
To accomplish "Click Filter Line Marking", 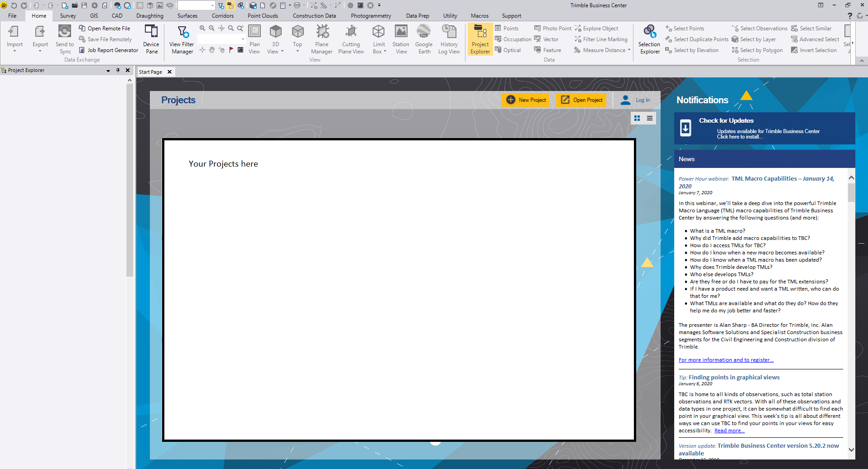I will (x=601, y=39).
